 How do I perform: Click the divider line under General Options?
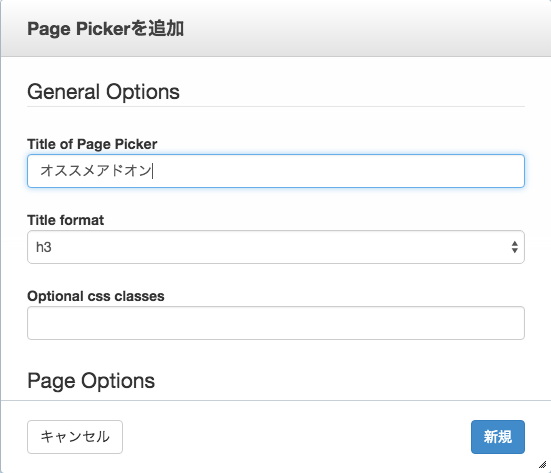tap(276, 106)
